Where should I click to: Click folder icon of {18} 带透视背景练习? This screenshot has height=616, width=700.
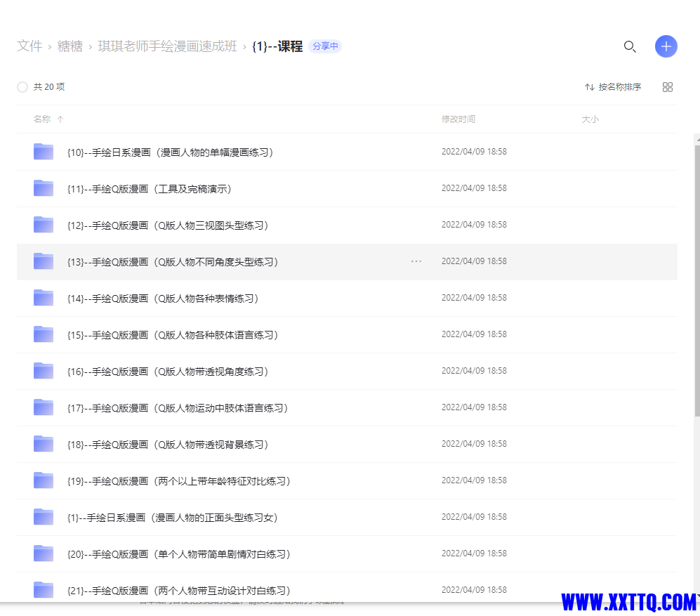coord(44,444)
